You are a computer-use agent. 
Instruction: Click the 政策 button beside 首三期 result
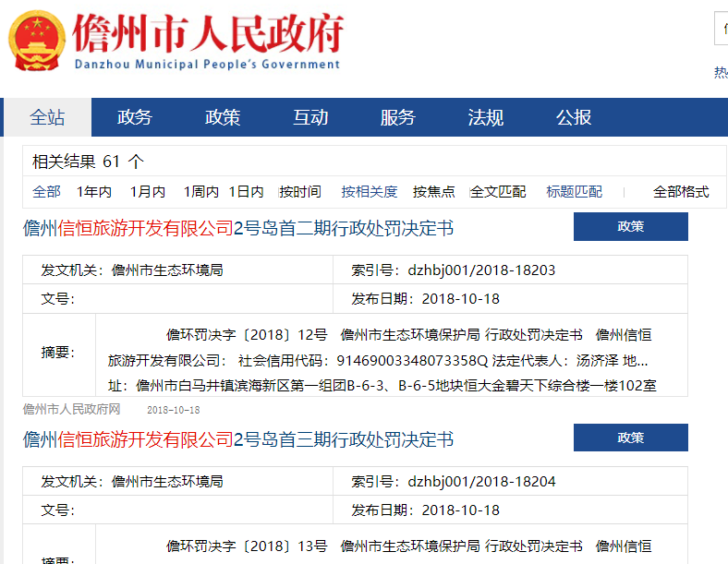tap(630, 438)
